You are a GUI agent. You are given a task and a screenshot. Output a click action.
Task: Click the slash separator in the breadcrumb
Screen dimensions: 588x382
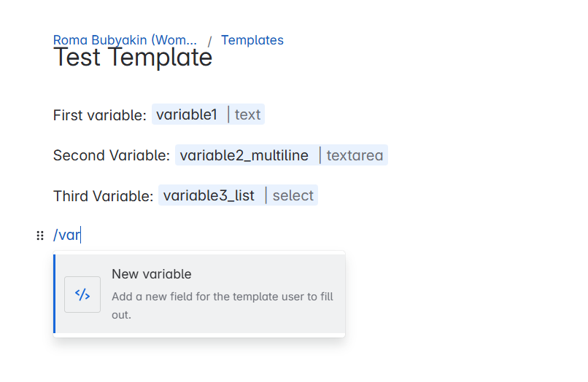pos(209,41)
